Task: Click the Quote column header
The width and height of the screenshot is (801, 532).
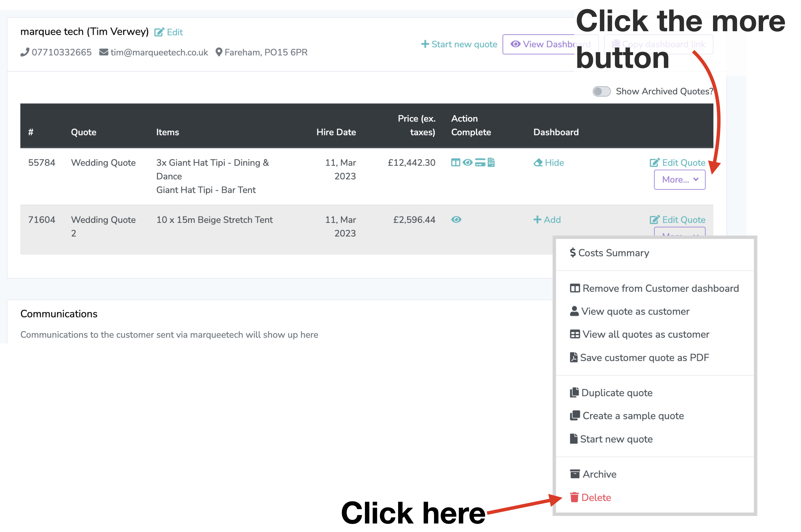Action: click(x=83, y=132)
